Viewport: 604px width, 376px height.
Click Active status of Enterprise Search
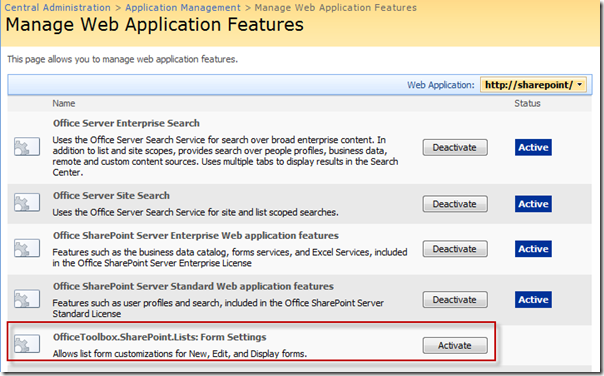533,147
